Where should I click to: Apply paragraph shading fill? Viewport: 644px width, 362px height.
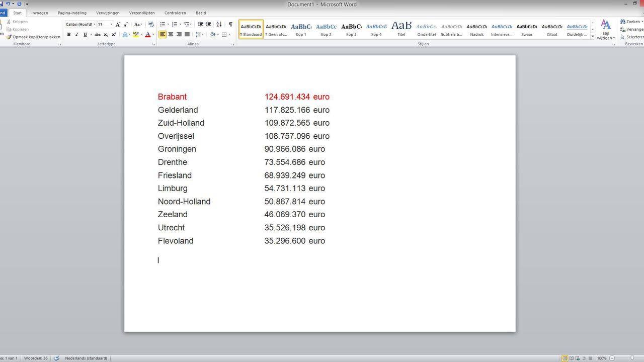[x=212, y=35]
